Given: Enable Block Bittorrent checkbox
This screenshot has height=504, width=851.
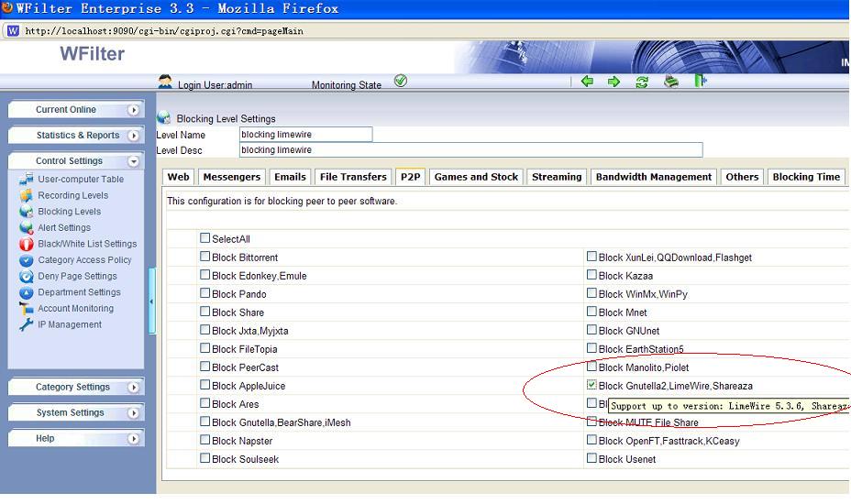Looking at the screenshot, I should pyautogui.click(x=204, y=256).
